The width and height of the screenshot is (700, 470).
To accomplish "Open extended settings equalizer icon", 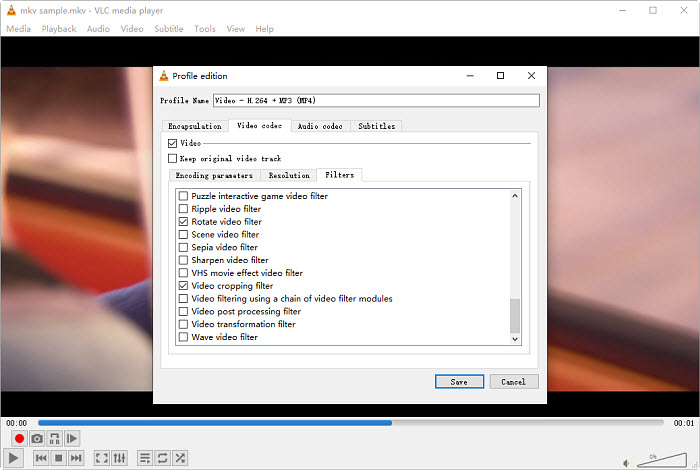I will [x=120, y=458].
